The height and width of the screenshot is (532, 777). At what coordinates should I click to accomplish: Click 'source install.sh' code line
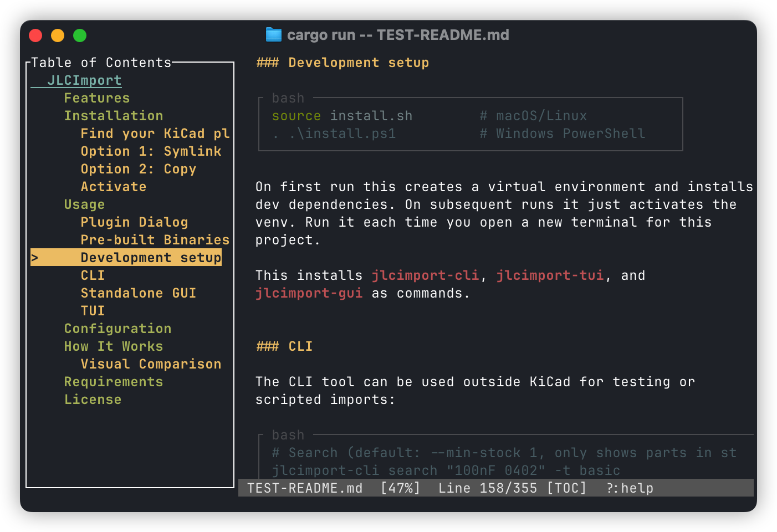point(342,116)
